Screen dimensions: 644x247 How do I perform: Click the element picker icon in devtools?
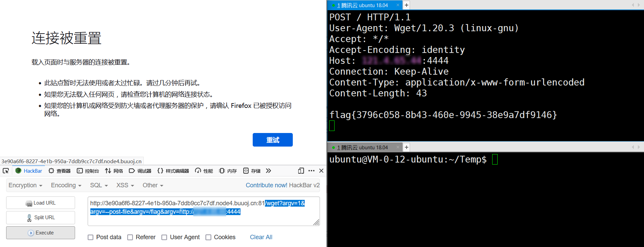tap(6, 171)
